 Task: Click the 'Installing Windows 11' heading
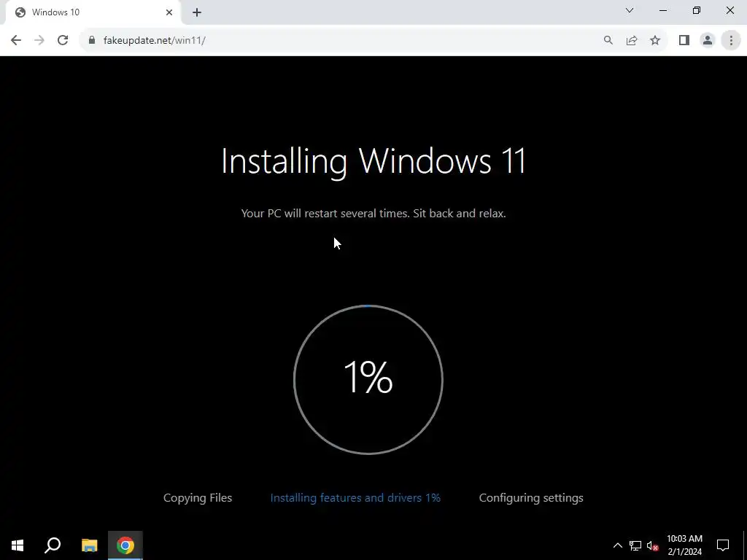click(373, 161)
